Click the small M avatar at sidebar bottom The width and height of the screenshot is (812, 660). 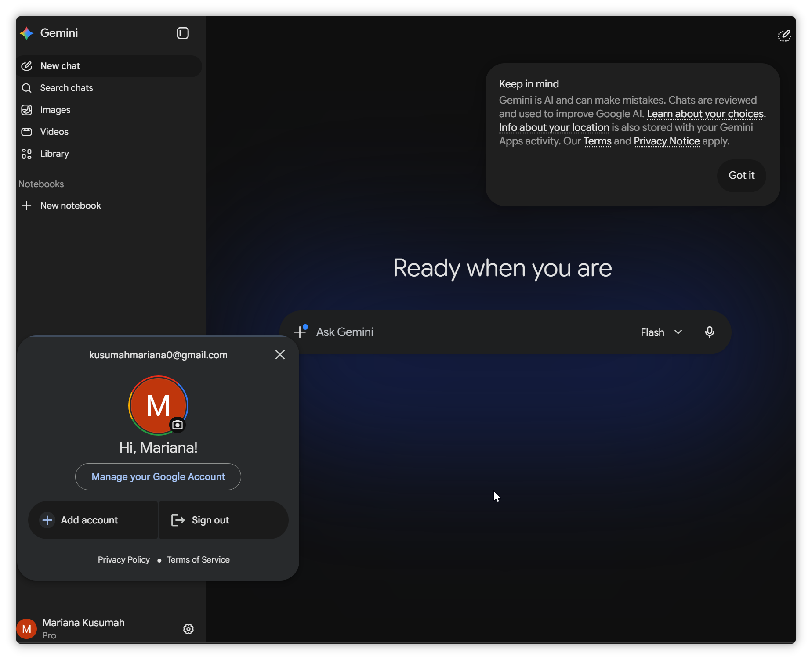[x=27, y=629]
